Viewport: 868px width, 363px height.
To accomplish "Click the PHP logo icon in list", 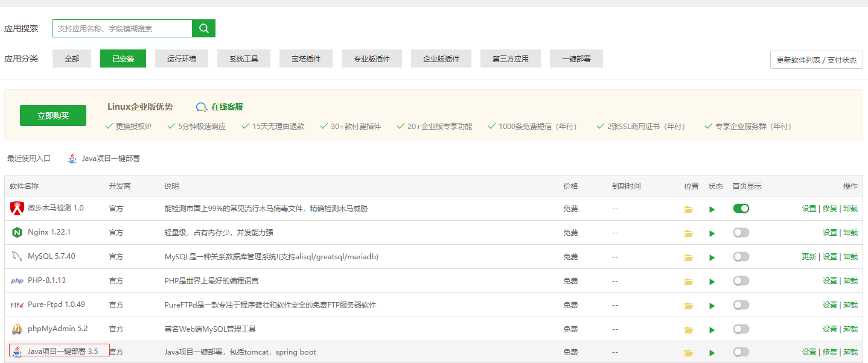I will click(17, 281).
